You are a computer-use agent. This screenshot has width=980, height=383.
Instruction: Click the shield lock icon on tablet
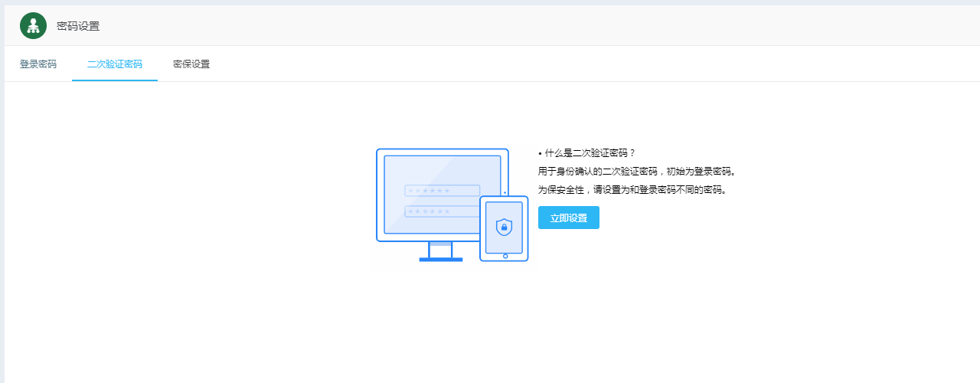[504, 227]
